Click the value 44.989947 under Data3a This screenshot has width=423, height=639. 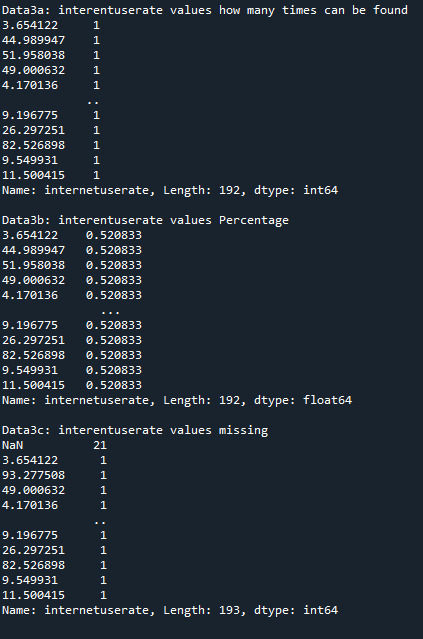(33, 40)
